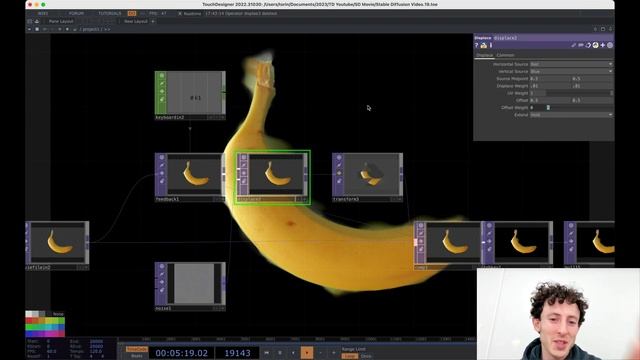Click orange play button in timeline

pos(307,353)
